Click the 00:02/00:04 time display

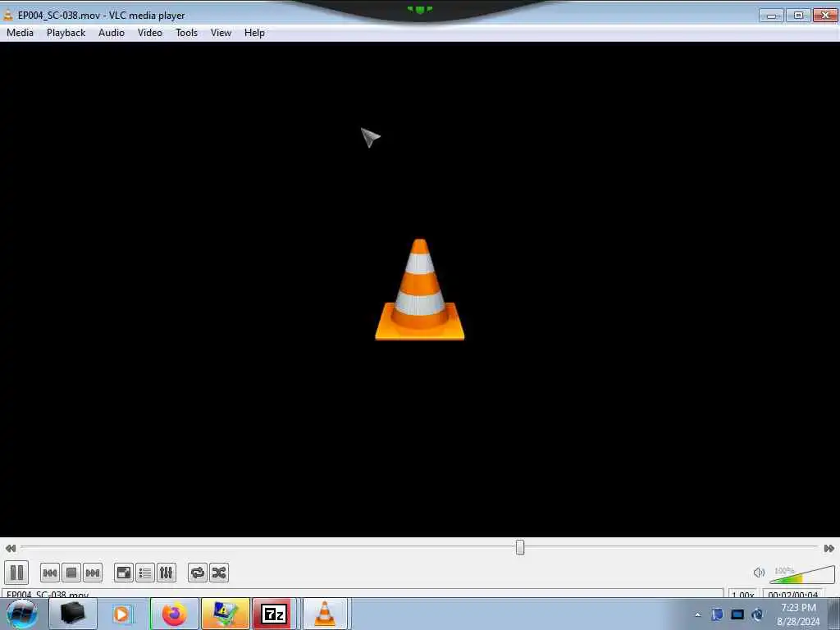[793, 594]
